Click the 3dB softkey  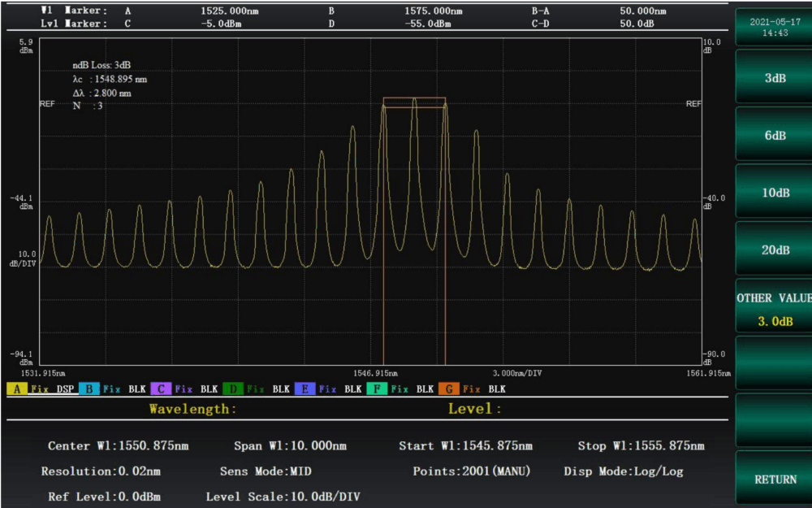[x=775, y=79]
